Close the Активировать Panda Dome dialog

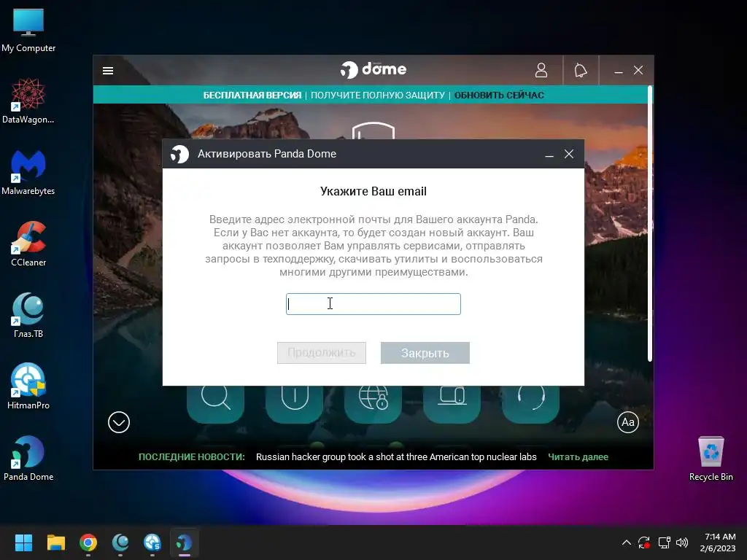click(x=569, y=154)
